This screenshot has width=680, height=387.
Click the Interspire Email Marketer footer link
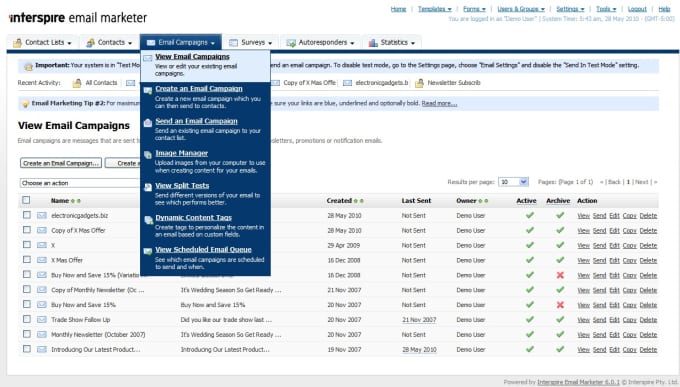click(x=579, y=382)
